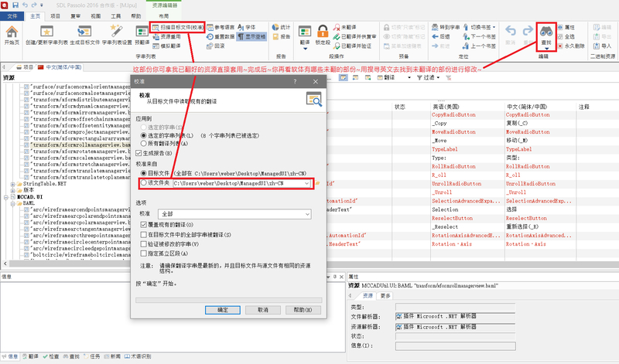Expand the StringTable.NET tree node
The image size is (619, 364).
click(12, 184)
